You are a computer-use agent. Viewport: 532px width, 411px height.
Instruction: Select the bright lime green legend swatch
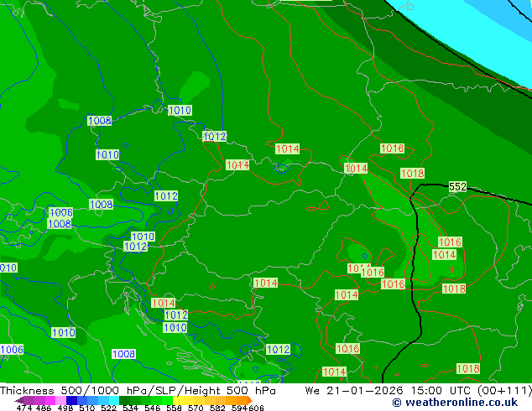click(x=167, y=400)
